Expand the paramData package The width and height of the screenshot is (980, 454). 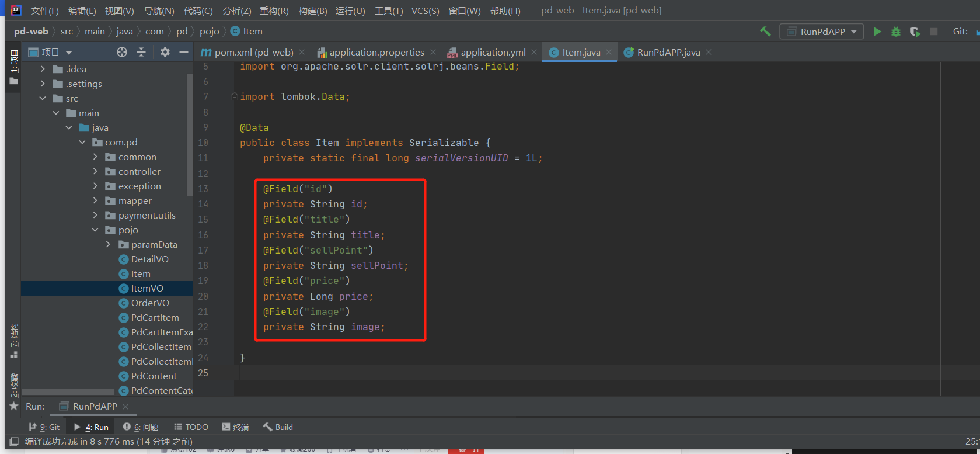(x=108, y=244)
